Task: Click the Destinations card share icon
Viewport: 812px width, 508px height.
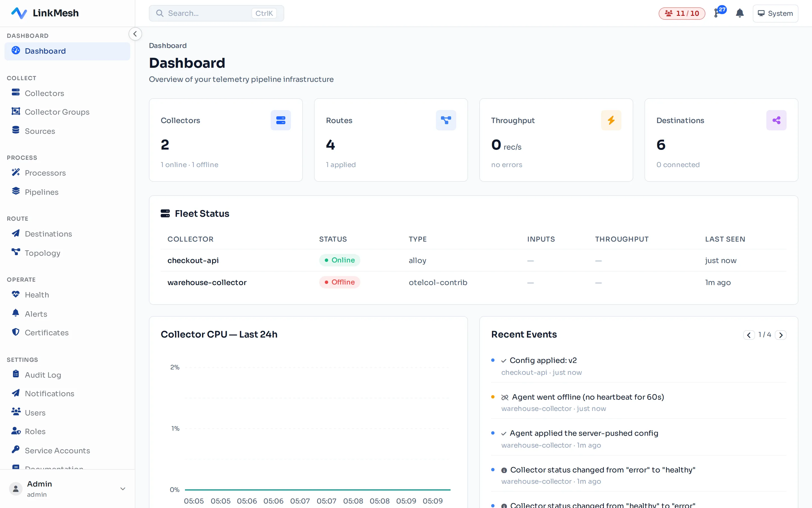Action: [776, 120]
